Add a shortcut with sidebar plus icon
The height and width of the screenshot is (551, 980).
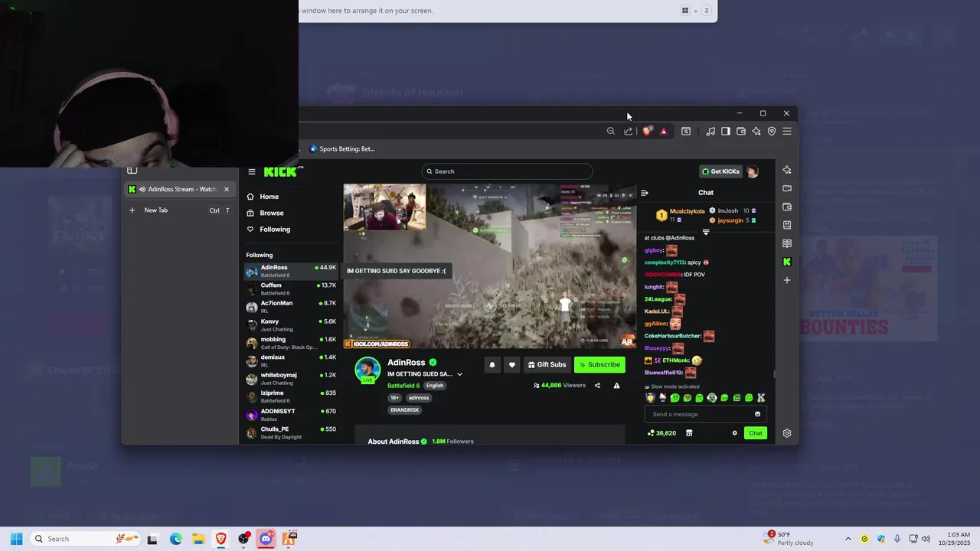tap(787, 280)
